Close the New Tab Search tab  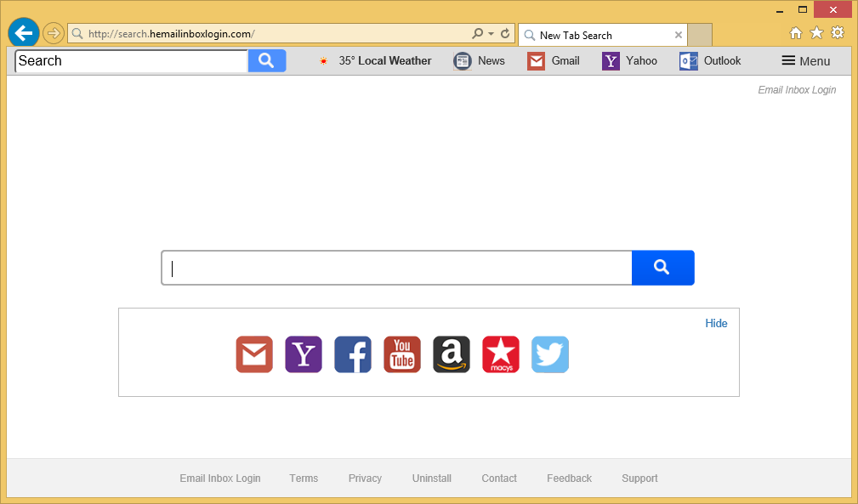(x=679, y=35)
